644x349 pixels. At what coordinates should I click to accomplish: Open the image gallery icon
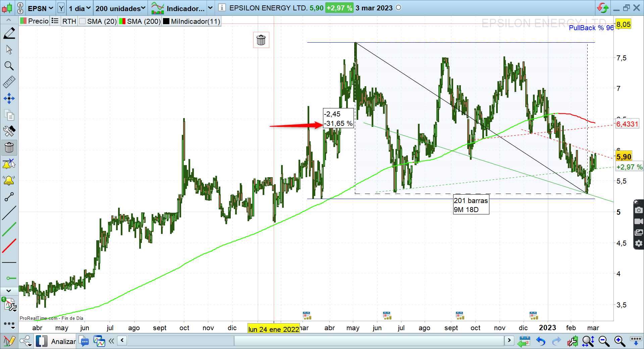[x=639, y=232]
